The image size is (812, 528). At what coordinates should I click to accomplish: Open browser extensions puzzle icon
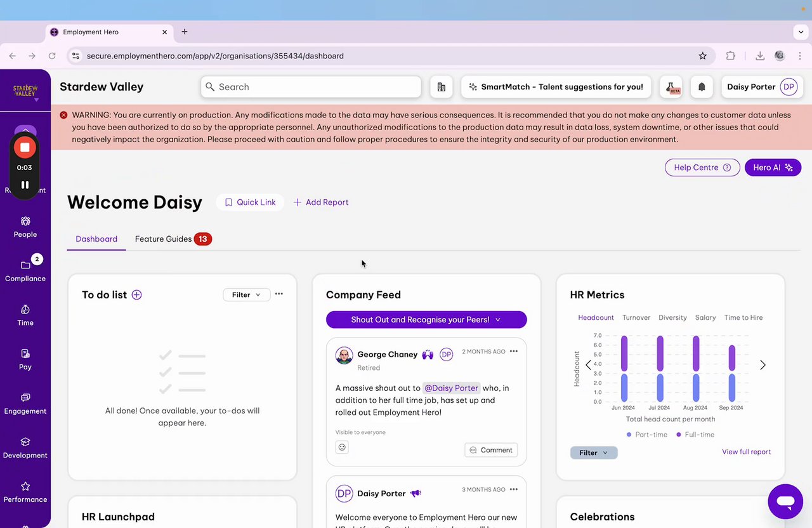click(x=731, y=56)
